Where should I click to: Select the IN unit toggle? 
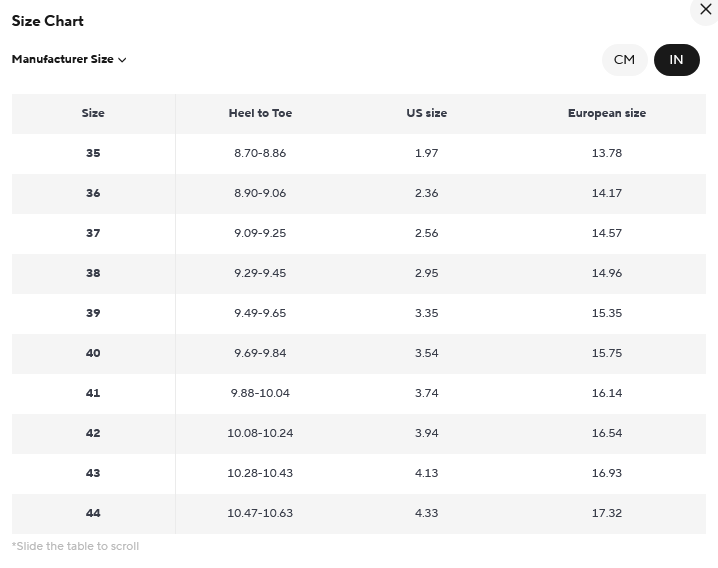[676, 60]
